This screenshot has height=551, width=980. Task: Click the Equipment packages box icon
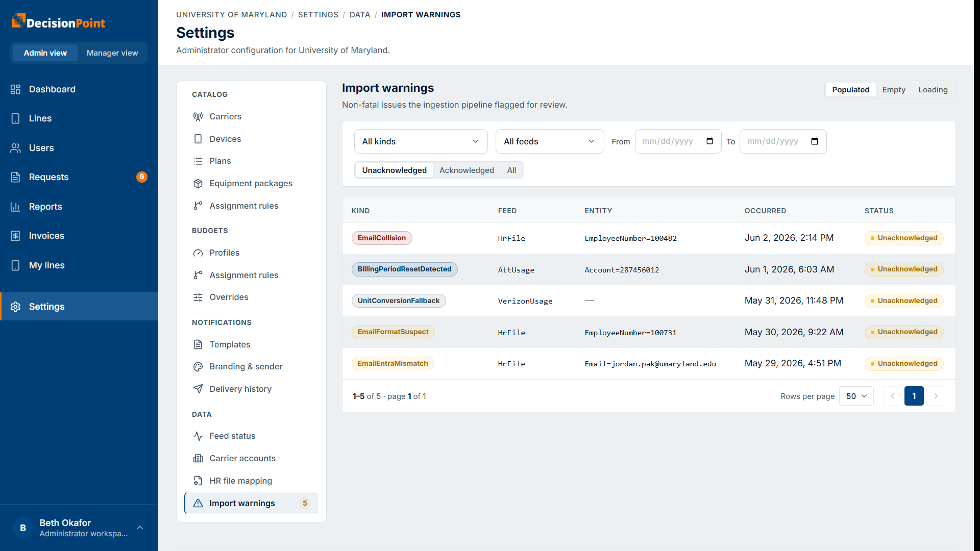click(198, 184)
